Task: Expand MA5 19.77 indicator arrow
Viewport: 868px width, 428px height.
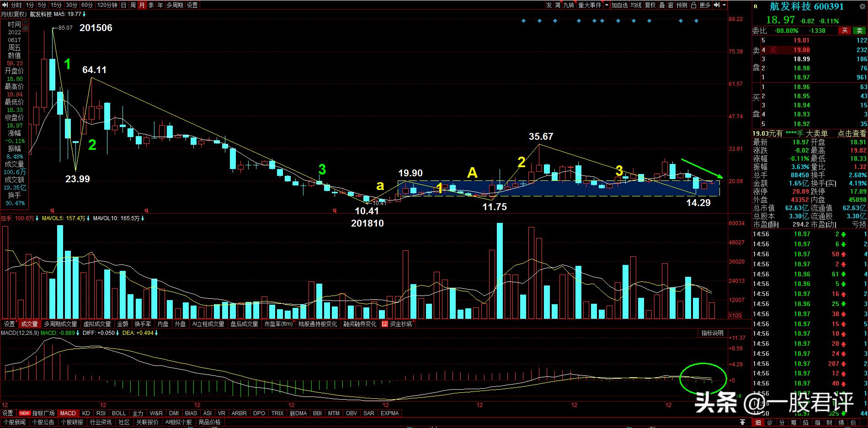Action: (84, 14)
